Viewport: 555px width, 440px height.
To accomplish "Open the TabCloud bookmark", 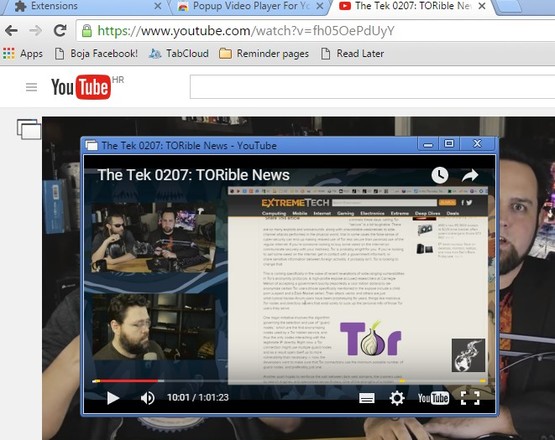I will pyautogui.click(x=179, y=54).
